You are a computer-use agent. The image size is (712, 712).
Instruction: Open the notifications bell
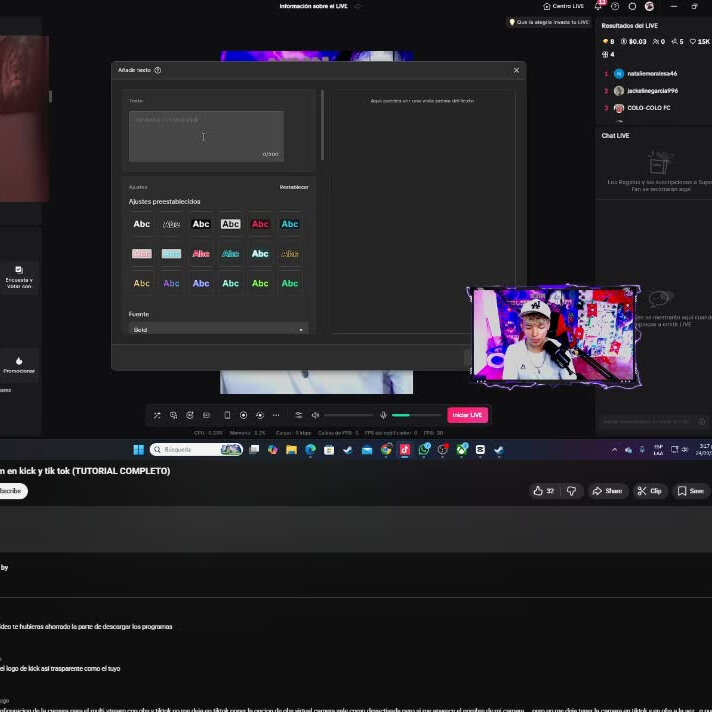pyautogui.click(x=598, y=6)
